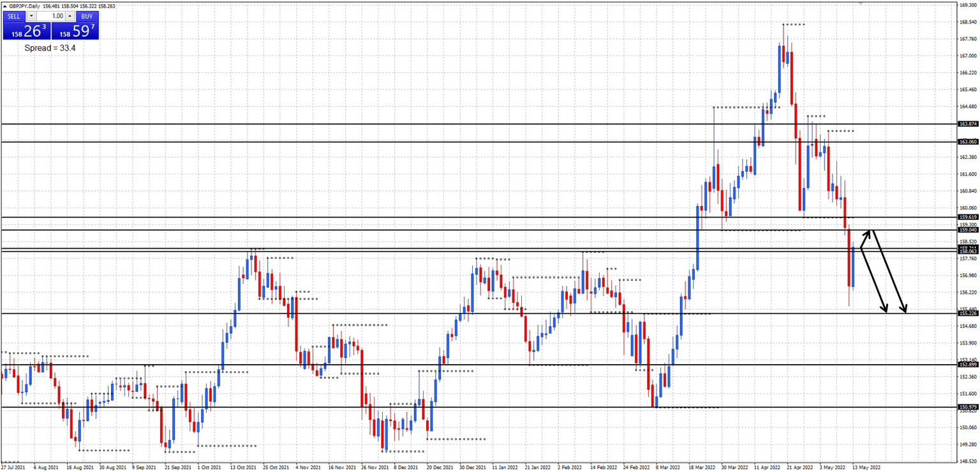The height and width of the screenshot is (472, 980).
Task: Click the SELL button quoting 158.26
Action: pyautogui.click(x=26, y=29)
